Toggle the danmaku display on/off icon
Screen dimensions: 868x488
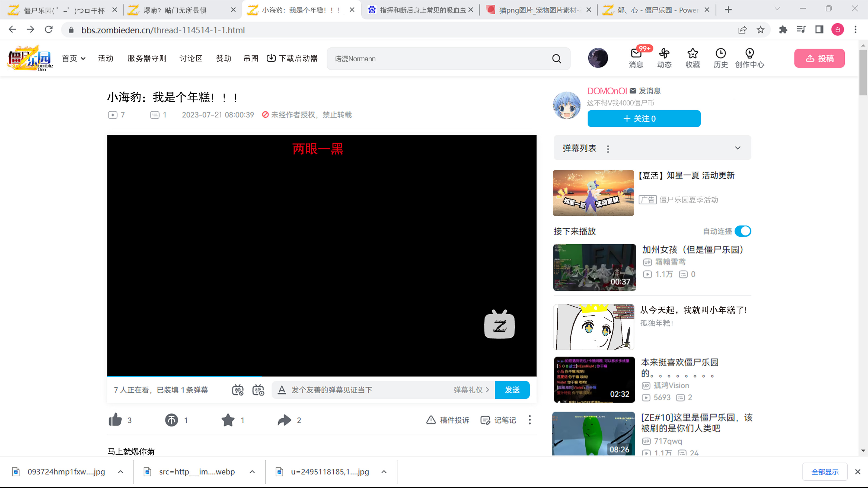click(x=238, y=390)
